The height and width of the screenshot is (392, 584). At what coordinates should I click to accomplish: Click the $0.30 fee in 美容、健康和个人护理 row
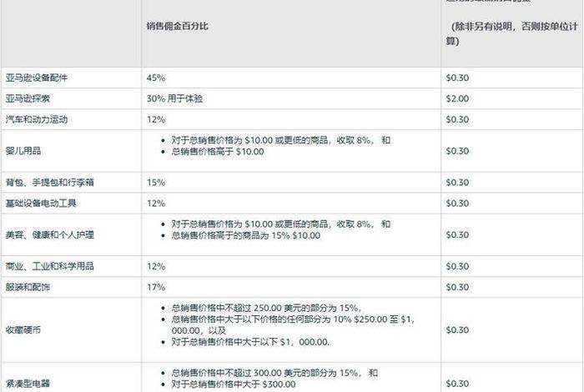(x=457, y=235)
